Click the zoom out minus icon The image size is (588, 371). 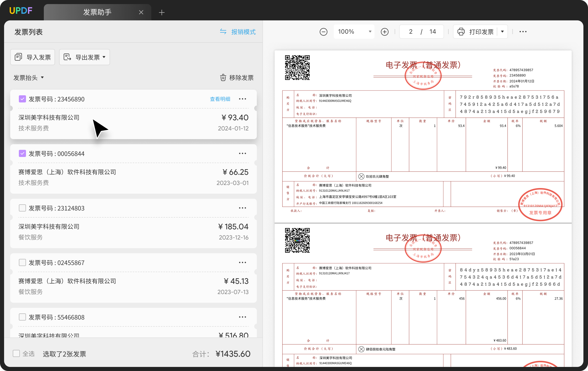[x=323, y=32]
